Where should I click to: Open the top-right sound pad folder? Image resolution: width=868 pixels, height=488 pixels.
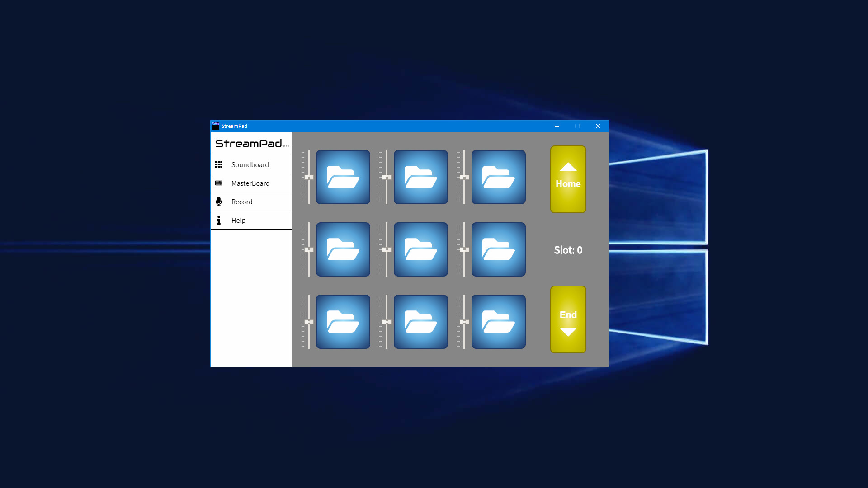(x=498, y=177)
